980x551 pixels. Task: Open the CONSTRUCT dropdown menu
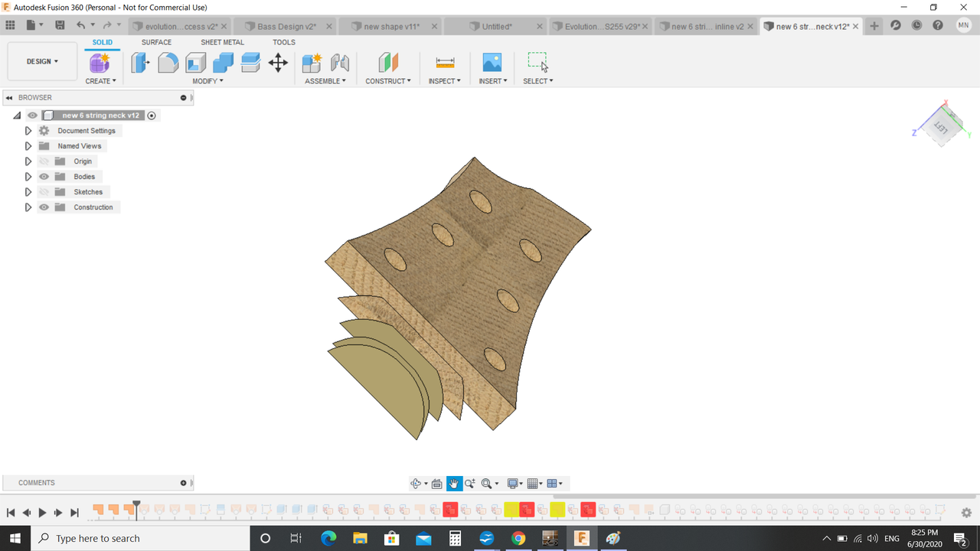388,81
